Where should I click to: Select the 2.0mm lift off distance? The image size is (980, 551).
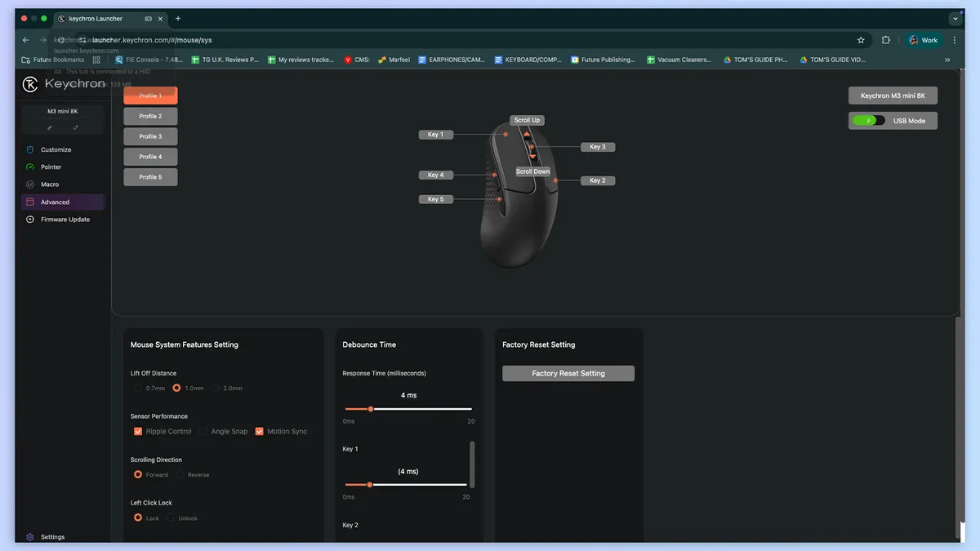point(216,388)
